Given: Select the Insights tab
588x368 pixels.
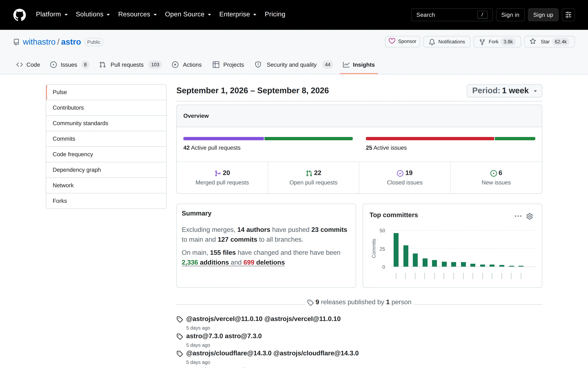Looking at the screenshot, I should pyautogui.click(x=359, y=65).
